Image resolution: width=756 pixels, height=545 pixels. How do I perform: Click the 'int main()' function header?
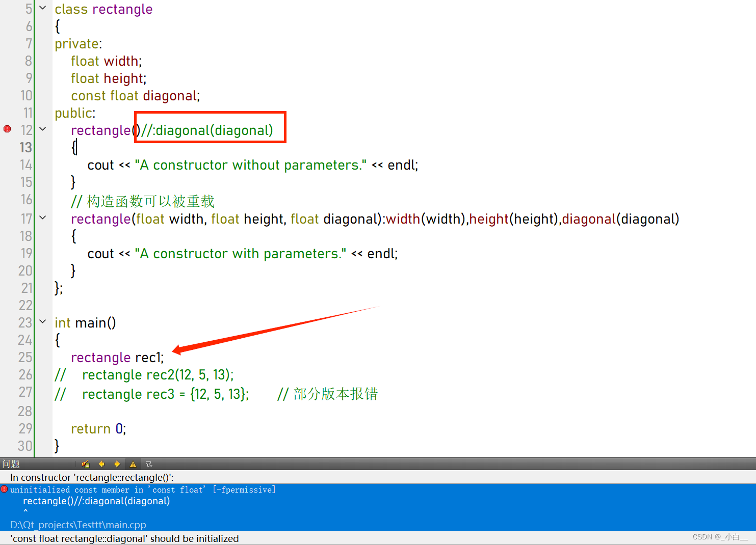[85, 323]
